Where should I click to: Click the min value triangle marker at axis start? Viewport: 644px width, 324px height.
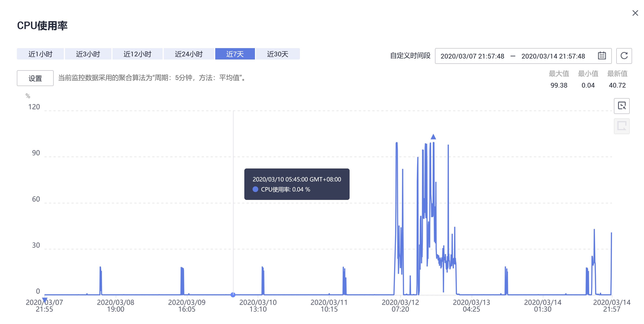(x=45, y=300)
